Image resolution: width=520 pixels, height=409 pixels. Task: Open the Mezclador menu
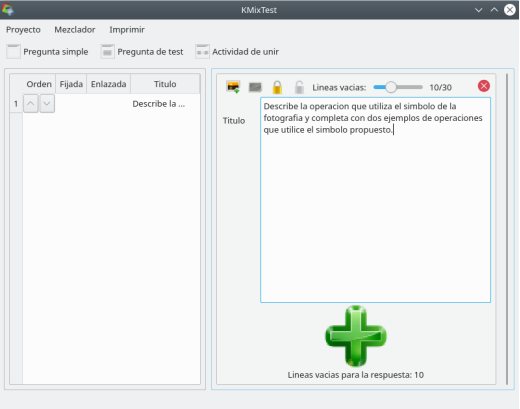pyautogui.click(x=75, y=30)
